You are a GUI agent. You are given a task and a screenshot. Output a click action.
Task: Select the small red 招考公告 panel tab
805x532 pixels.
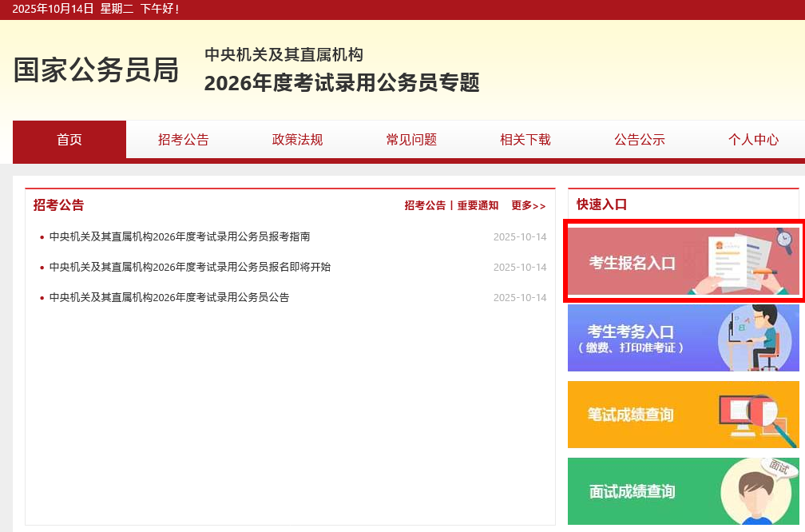tap(425, 205)
